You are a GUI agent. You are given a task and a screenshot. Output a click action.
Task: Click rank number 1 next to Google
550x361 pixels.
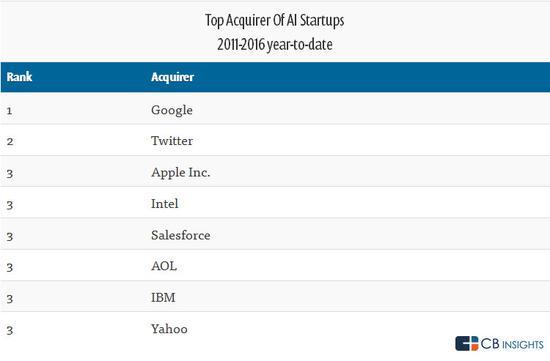click(x=9, y=111)
